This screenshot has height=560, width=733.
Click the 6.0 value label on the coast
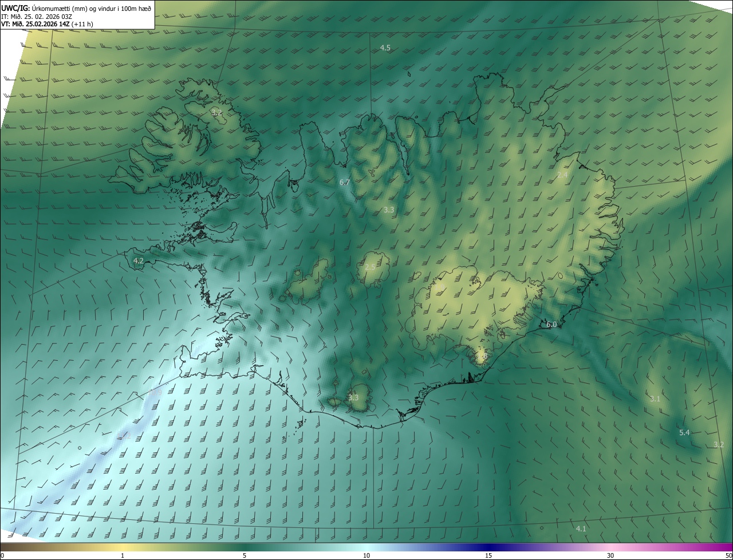pyautogui.click(x=551, y=325)
